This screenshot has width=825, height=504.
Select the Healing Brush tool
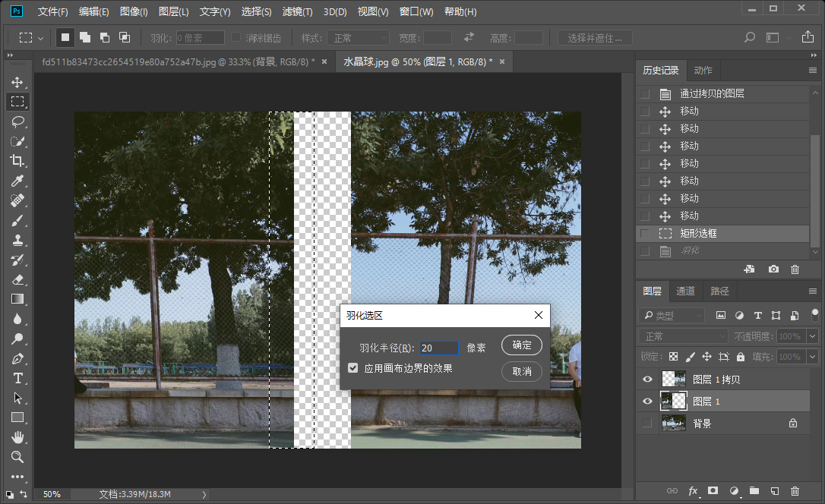(x=17, y=200)
